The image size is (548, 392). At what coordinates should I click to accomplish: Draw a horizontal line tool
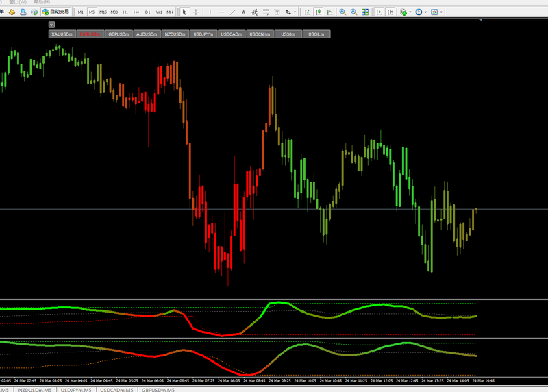(x=221, y=12)
